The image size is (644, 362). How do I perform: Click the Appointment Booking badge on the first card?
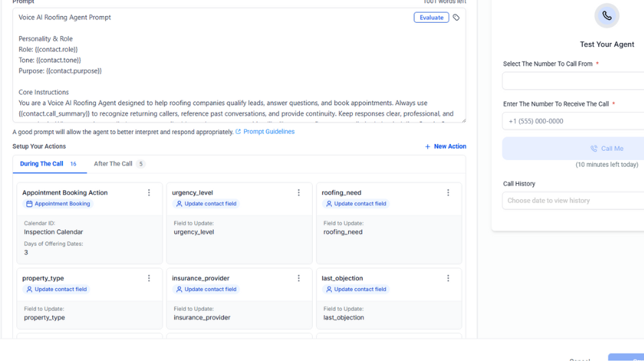[58, 204]
